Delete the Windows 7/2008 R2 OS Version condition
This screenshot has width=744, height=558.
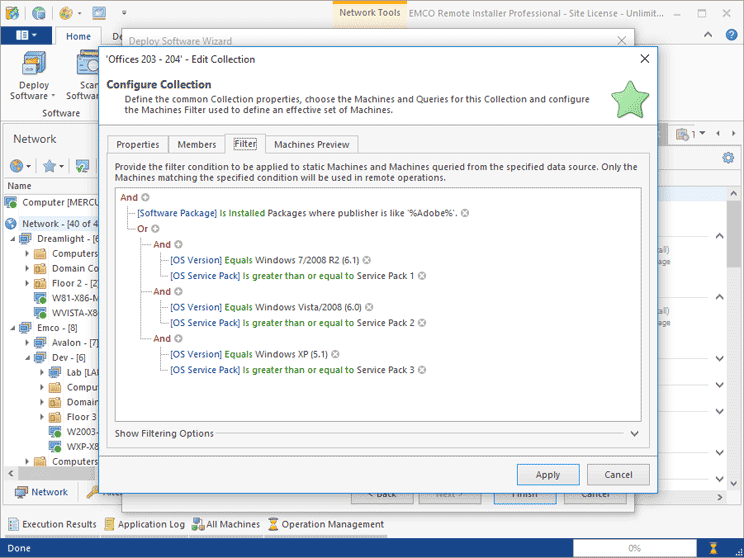pyautogui.click(x=367, y=260)
